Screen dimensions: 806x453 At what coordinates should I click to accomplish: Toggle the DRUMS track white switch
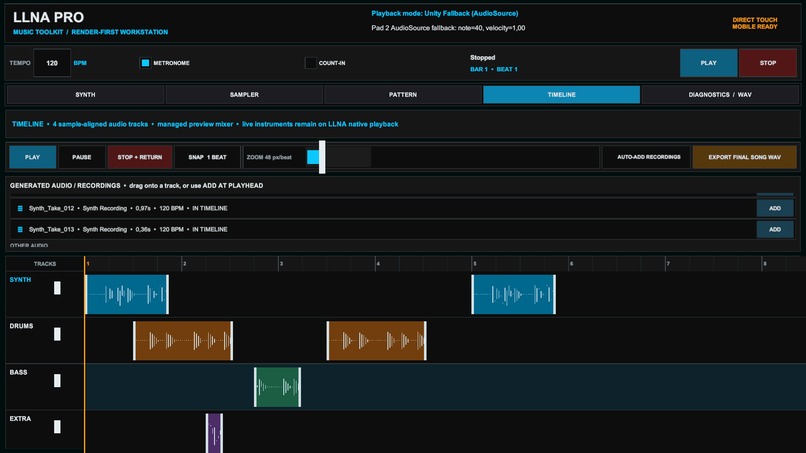[x=57, y=334]
